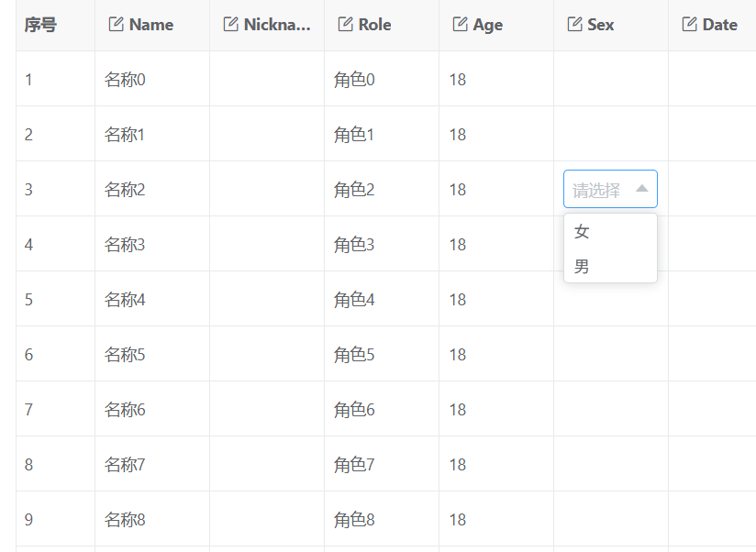
Task: Edit the 名称0 name cell
Action: (152, 79)
